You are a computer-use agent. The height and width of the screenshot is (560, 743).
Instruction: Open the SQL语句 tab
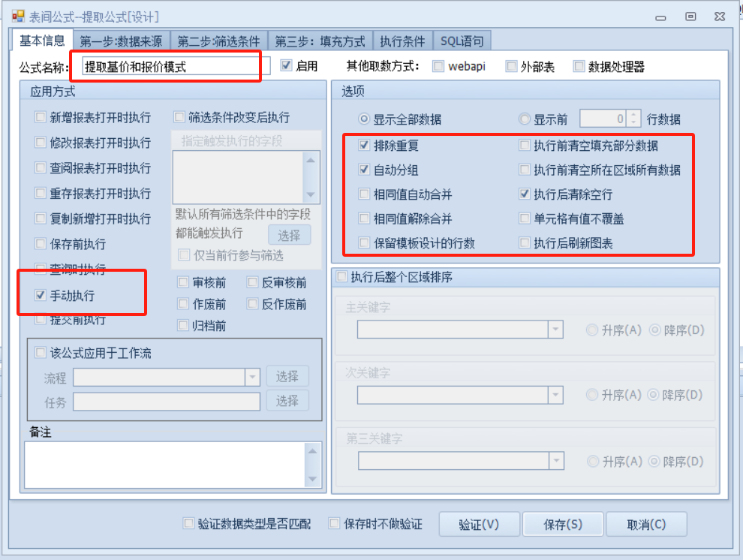[x=462, y=41]
